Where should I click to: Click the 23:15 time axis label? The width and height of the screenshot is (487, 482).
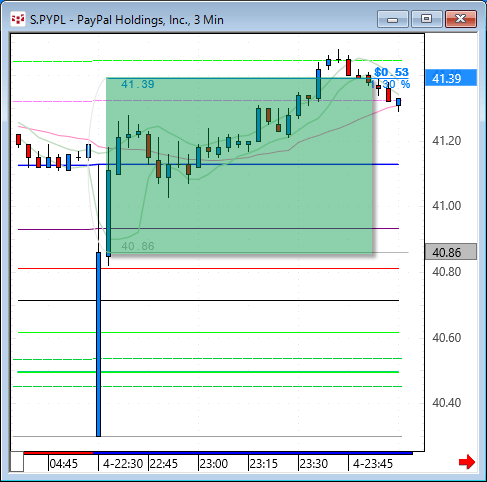coord(264,464)
